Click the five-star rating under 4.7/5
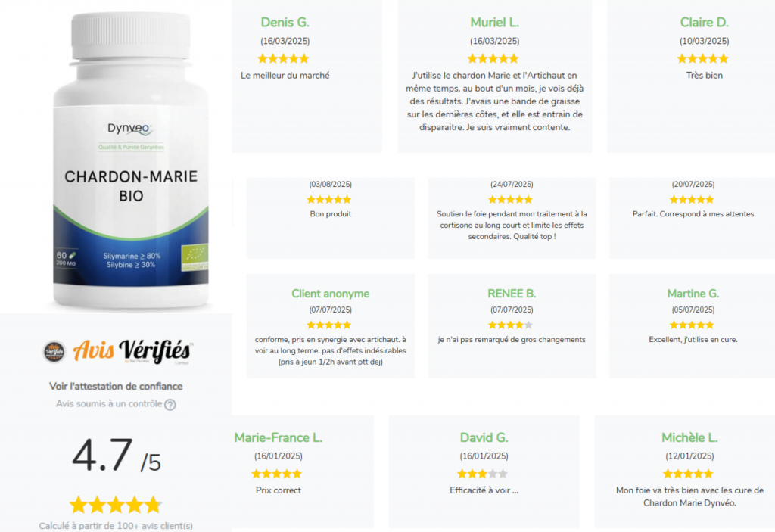Screen dimensions: 775x532 pyautogui.click(x=116, y=505)
